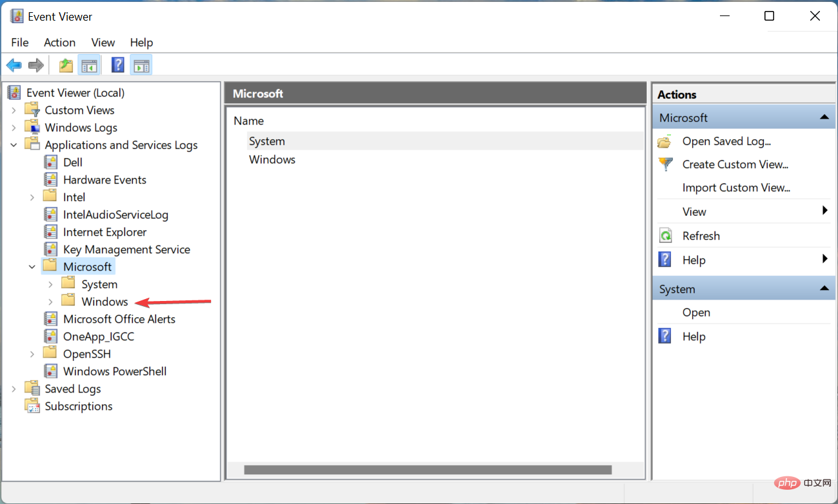Image resolution: width=838 pixels, height=504 pixels.
Task: Open the File menu
Action: click(20, 43)
